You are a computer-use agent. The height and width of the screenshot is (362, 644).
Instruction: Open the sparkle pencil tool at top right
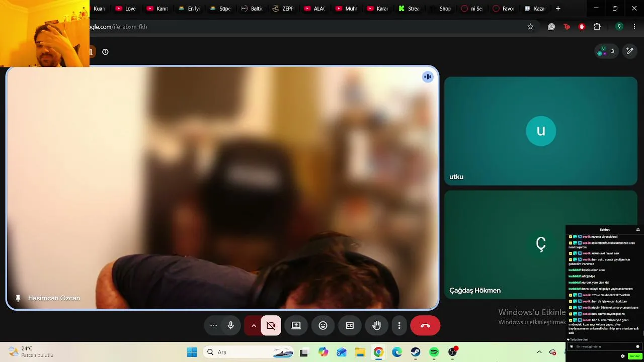(x=629, y=51)
